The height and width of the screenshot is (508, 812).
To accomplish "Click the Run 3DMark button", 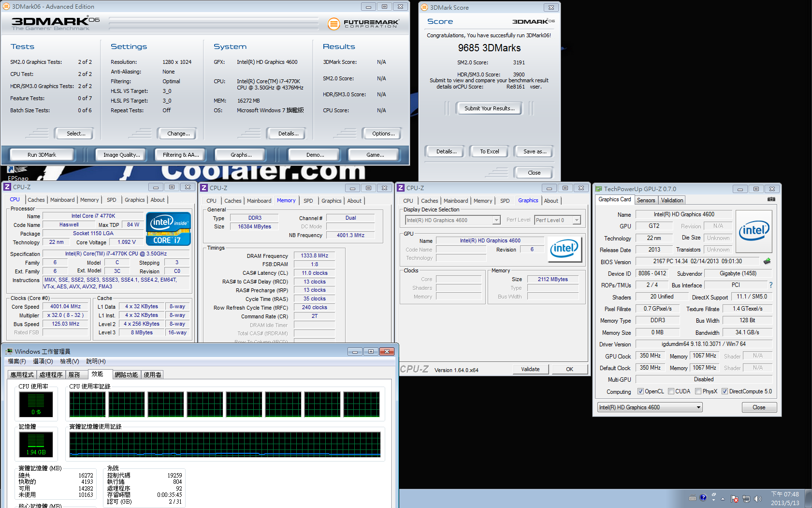I will [x=42, y=155].
